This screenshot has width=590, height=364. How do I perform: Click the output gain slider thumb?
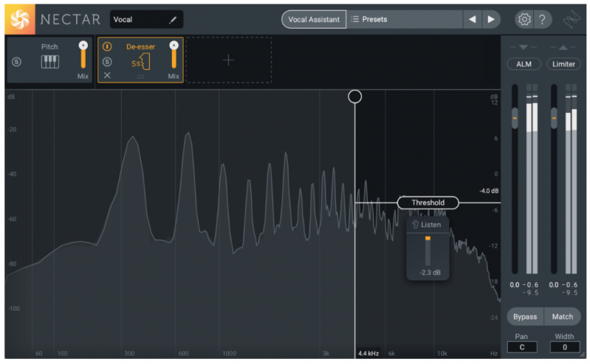tap(554, 118)
